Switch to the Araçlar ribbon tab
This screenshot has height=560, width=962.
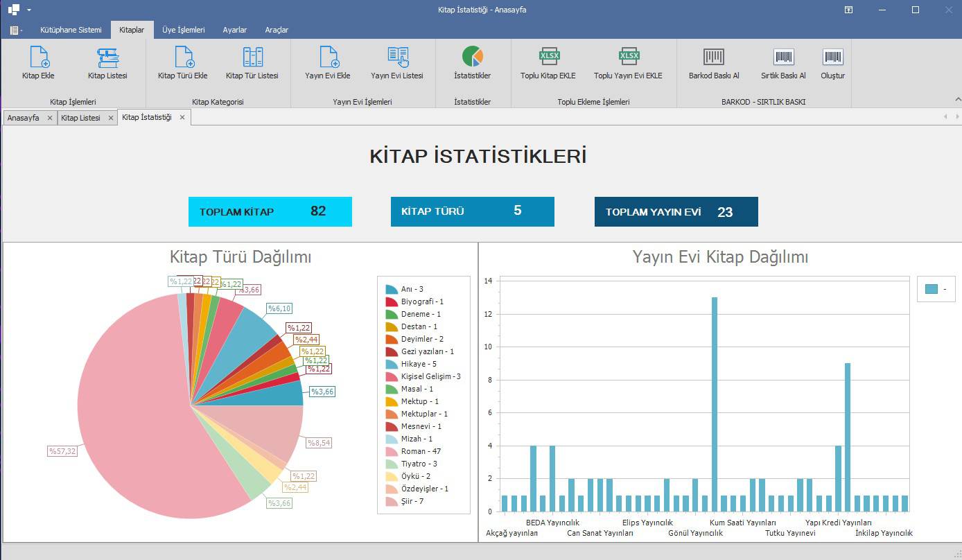[277, 30]
